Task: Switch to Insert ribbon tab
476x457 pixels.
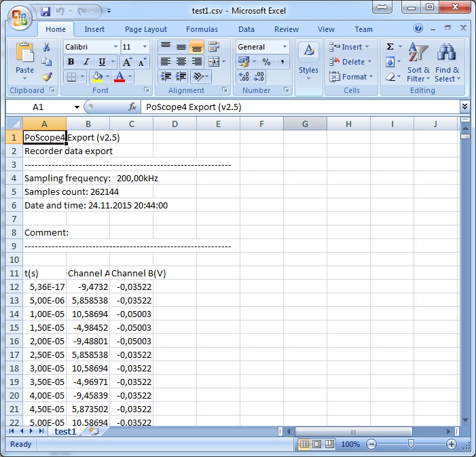Action: point(94,29)
